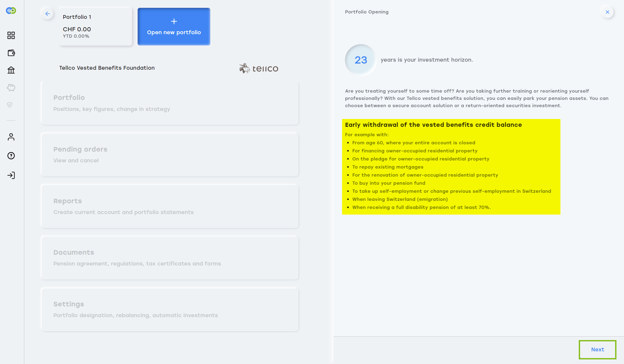Open the Documents section card

click(x=170, y=258)
